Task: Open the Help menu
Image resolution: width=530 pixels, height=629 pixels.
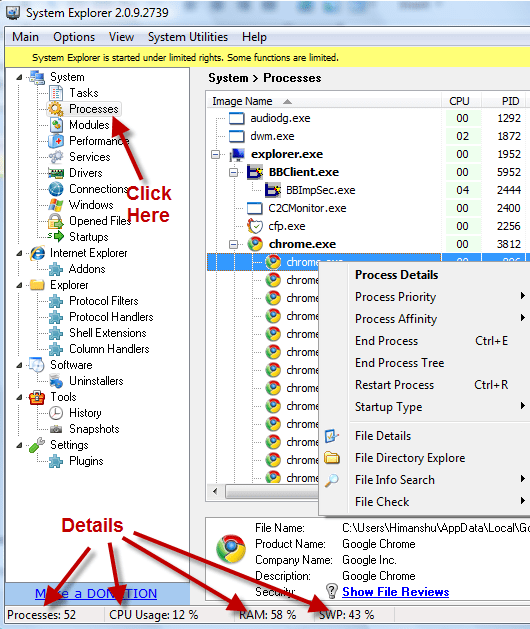Action: (254, 37)
